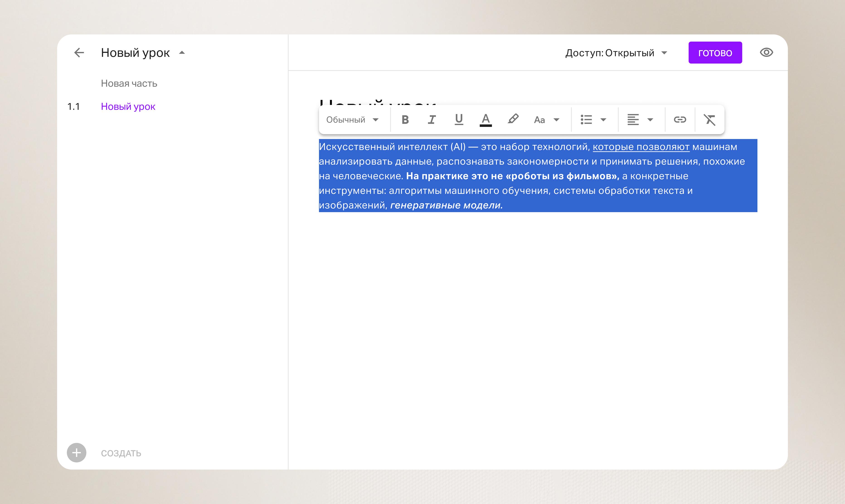
Task: Toggle bold formatting in toolbar
Action: tap(405, 120)
